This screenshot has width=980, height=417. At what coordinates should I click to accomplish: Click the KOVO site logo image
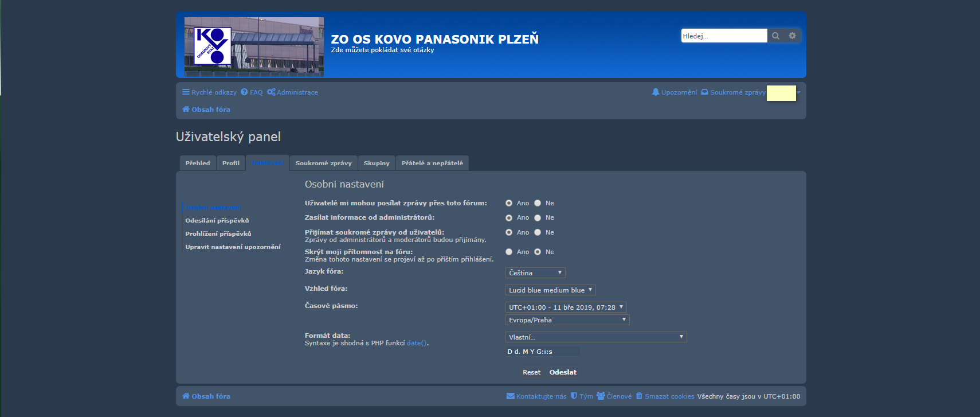254,46
